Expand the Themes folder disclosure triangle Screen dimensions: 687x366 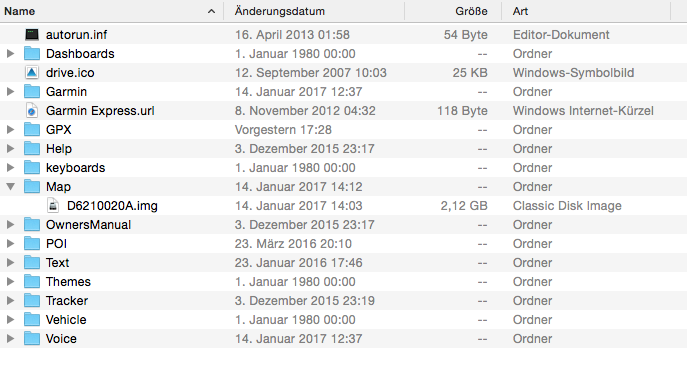point(11,281)
